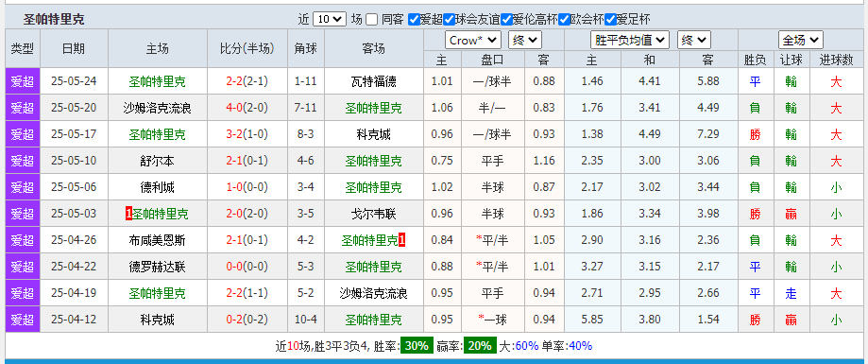The width and height of the screenshot is (868, 364).
Task: Click date 25-04-22
Action: [x=74, y=267]
